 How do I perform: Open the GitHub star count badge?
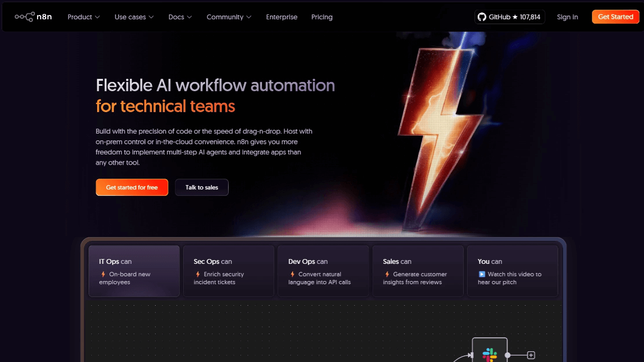(x=510, y=17)
